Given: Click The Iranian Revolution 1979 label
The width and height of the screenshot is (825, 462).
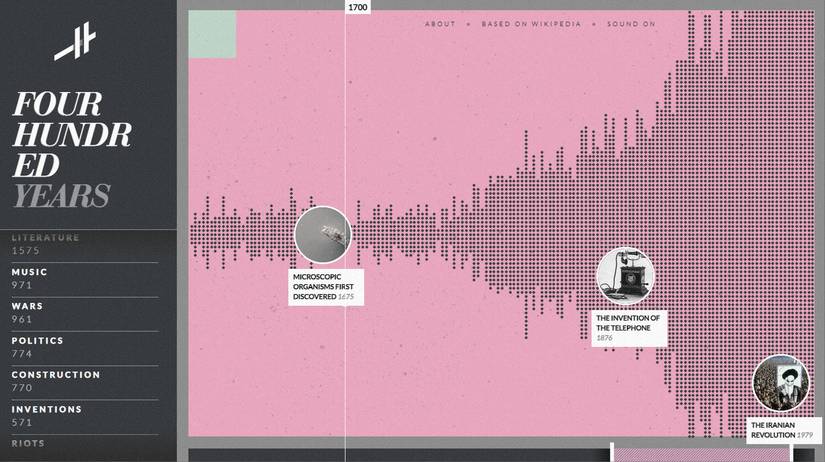Looking at the screenshot, I should tap(783, 430).
